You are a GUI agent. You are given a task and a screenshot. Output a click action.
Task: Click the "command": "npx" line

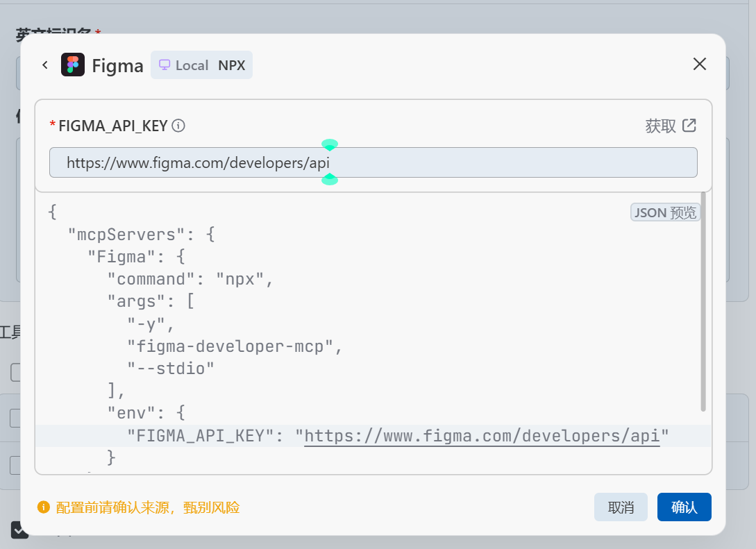190,279
